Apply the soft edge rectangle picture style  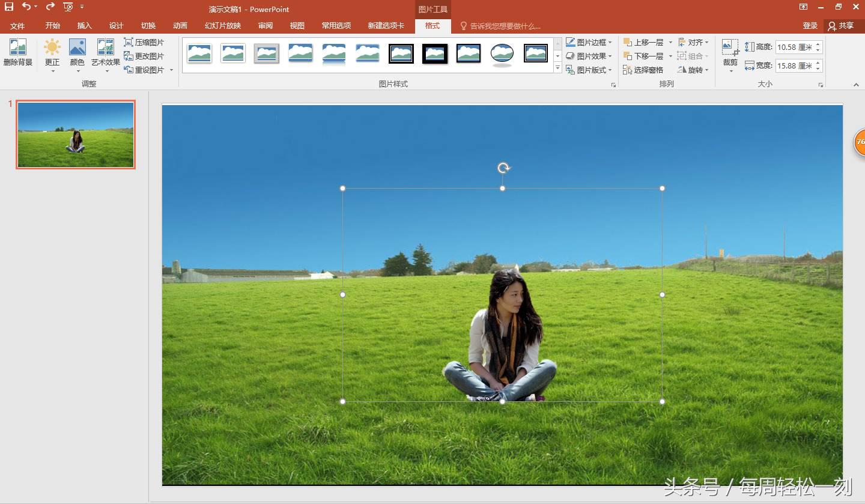(367, 53)
